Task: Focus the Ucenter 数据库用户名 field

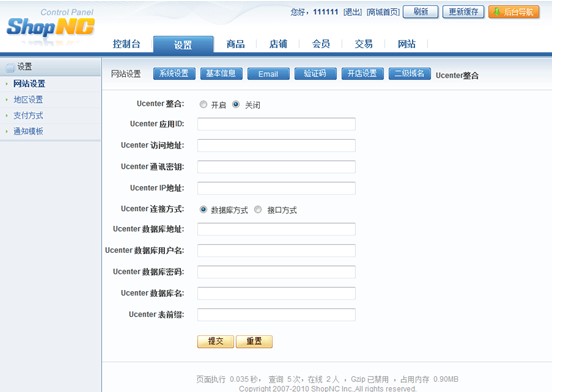Action: 276,251
